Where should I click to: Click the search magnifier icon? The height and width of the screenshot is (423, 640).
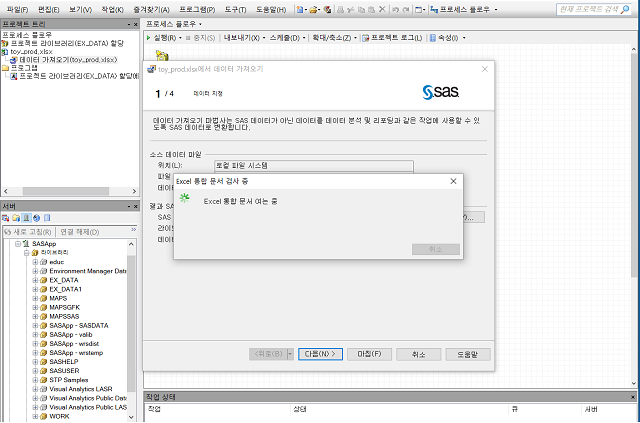pos(625,9)
